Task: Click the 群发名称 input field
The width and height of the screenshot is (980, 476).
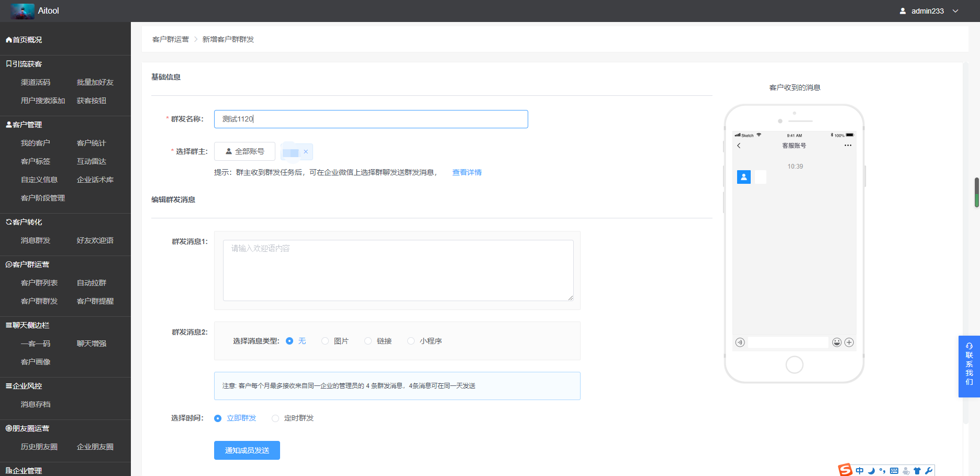Action: [371, 119]
